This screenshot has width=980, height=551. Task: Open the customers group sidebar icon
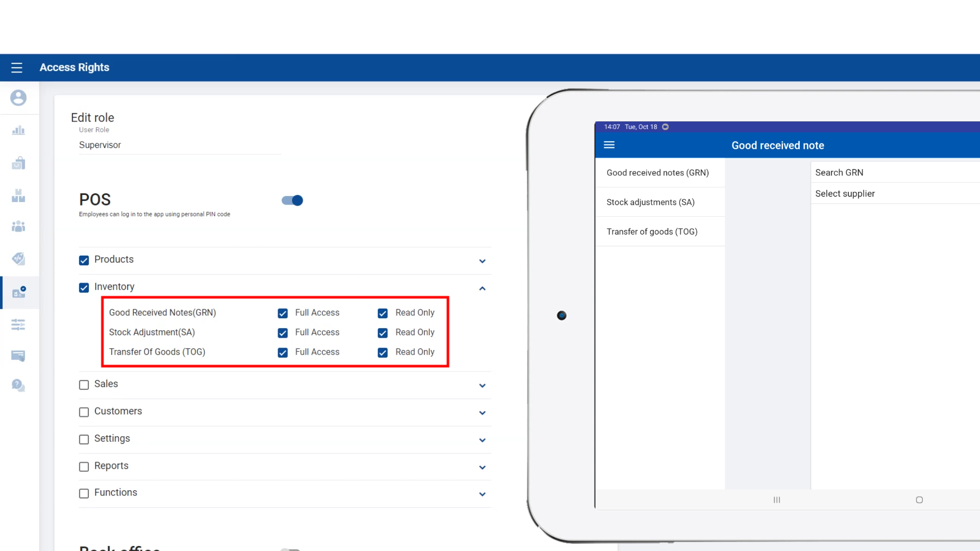pos(18,226)
